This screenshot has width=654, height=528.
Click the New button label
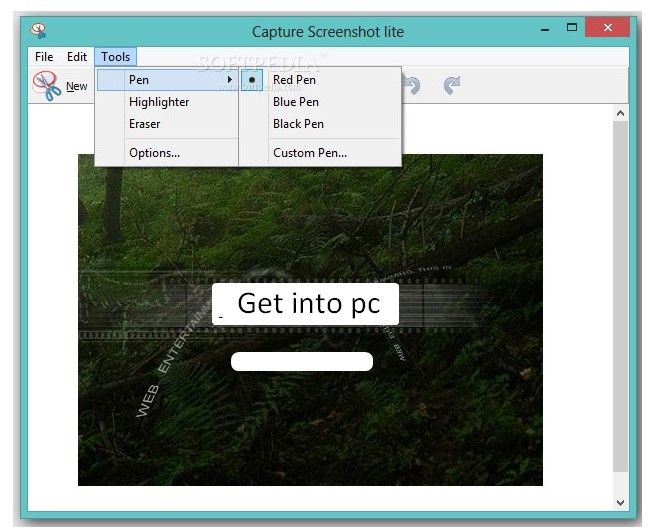[x=77, y=86]
